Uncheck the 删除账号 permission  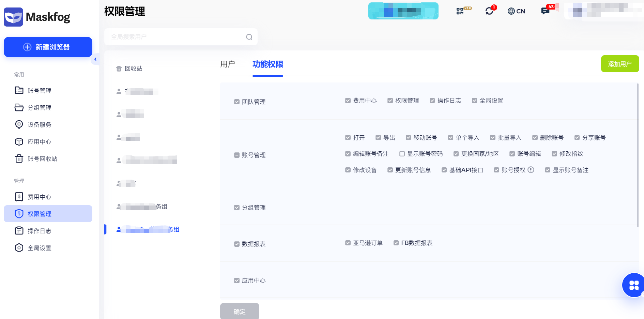[x=535, y=138]
